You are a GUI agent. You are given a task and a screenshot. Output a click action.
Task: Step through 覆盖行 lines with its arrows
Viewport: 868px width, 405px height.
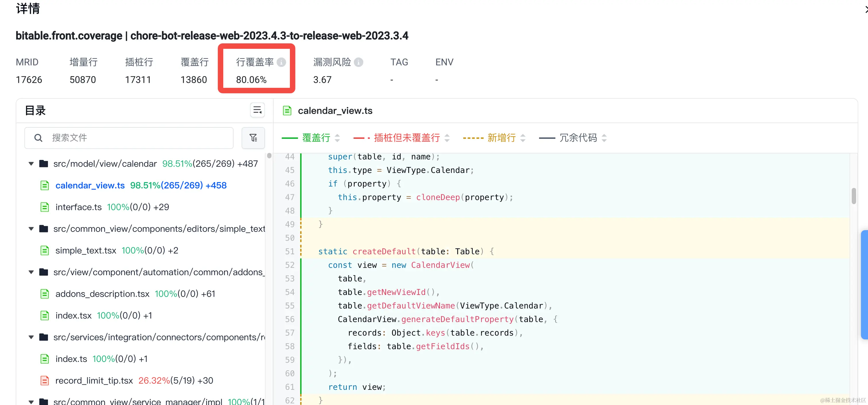click(337, 138)
